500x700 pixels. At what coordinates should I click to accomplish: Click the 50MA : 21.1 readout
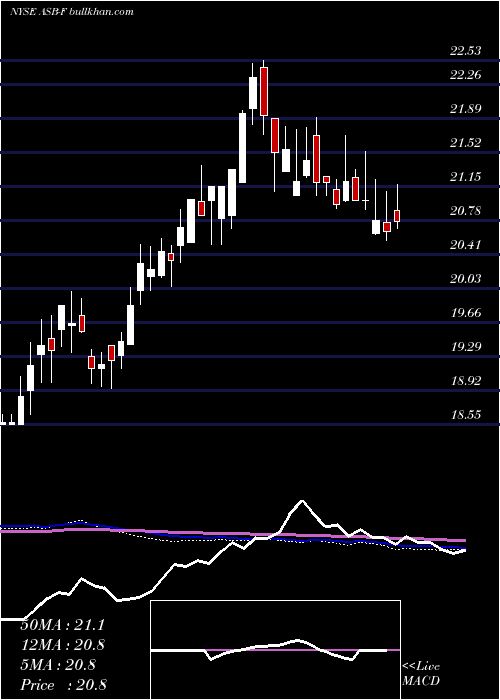tap(62, 625)
